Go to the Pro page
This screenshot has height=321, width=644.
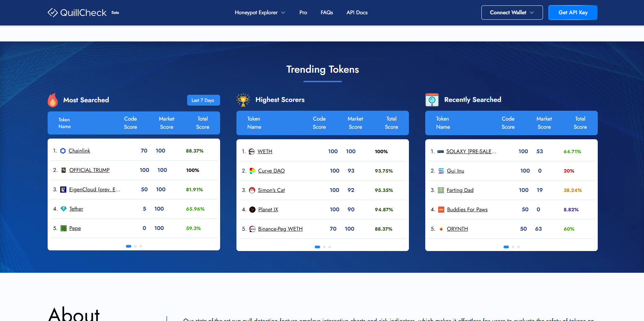(303, 13)
